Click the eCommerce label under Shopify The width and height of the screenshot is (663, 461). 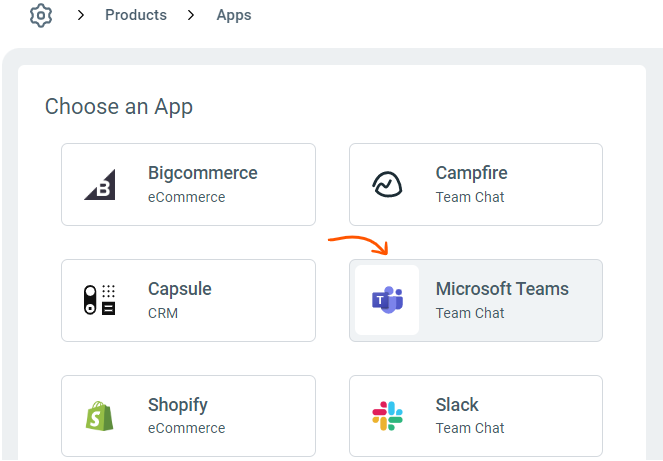186,428
